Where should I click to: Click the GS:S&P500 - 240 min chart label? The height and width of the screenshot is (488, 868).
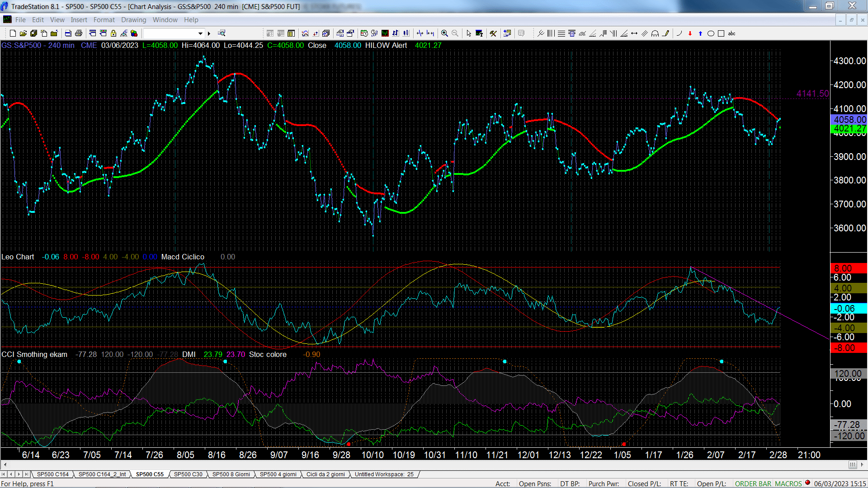(38, 46)
